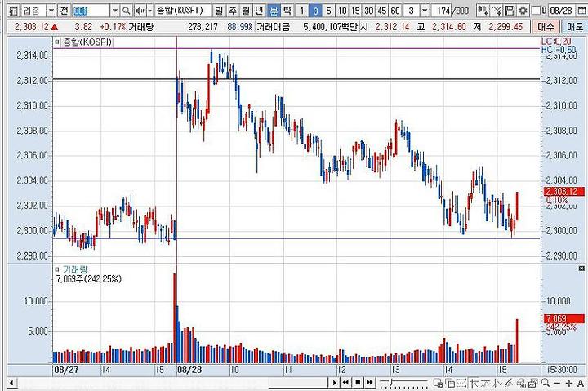Click the dashed selection box icon
This screenshot has height=391, width=588.
coord(461,383)
